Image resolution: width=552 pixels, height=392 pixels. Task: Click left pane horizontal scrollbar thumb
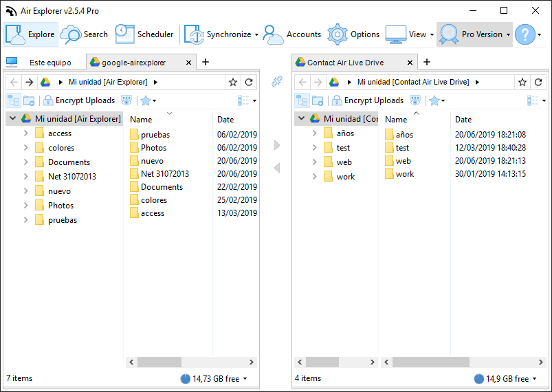(x=159, y=362)
